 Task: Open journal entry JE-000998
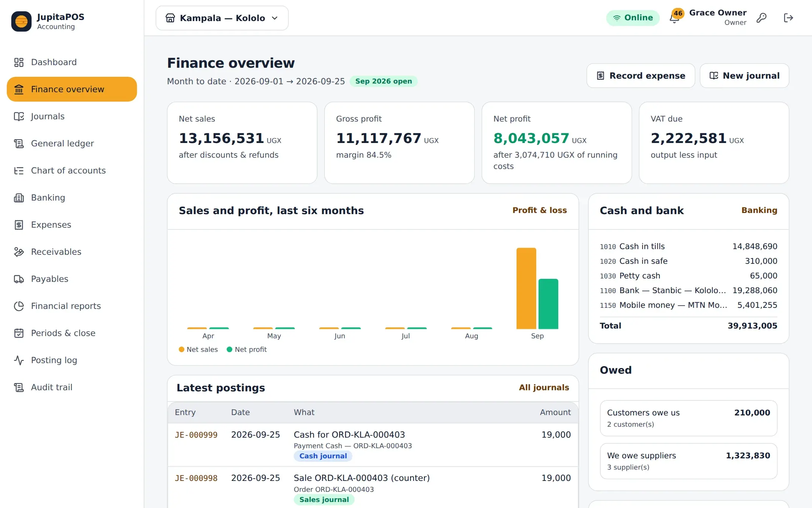coord(196,478)
